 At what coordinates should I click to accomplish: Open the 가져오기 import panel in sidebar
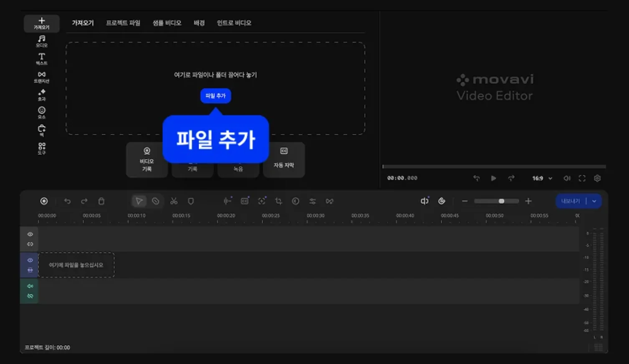click(x=42, y=23)
